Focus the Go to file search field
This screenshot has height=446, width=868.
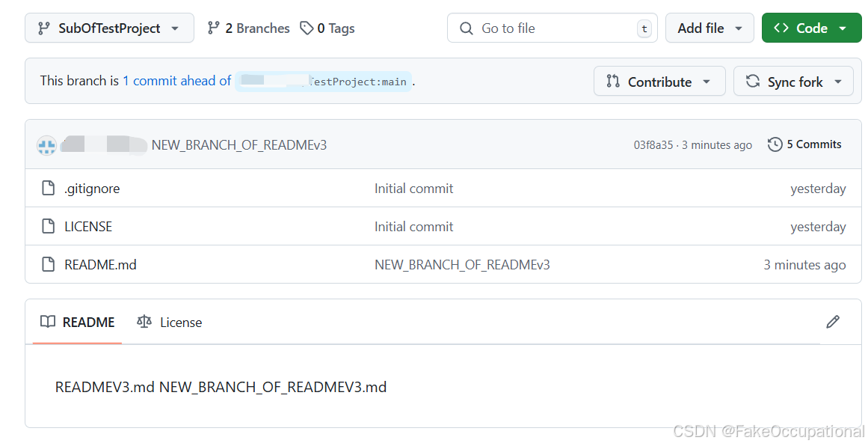click(552, 28)
